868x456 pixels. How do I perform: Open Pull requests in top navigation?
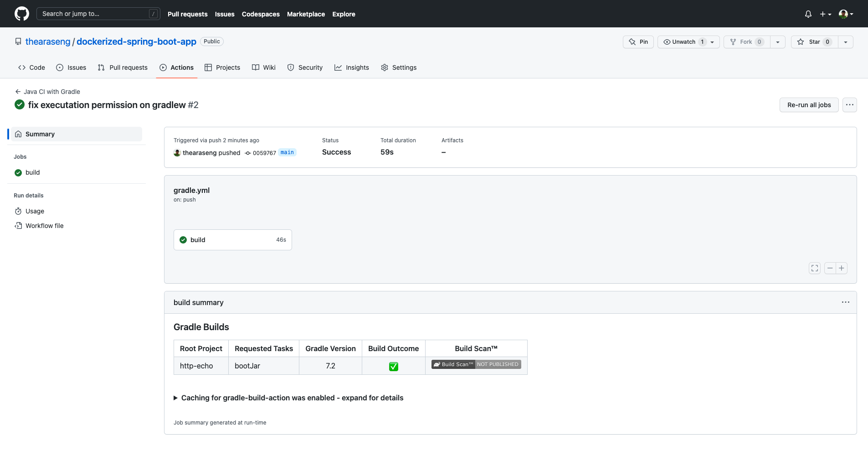(x=187, y=14)
